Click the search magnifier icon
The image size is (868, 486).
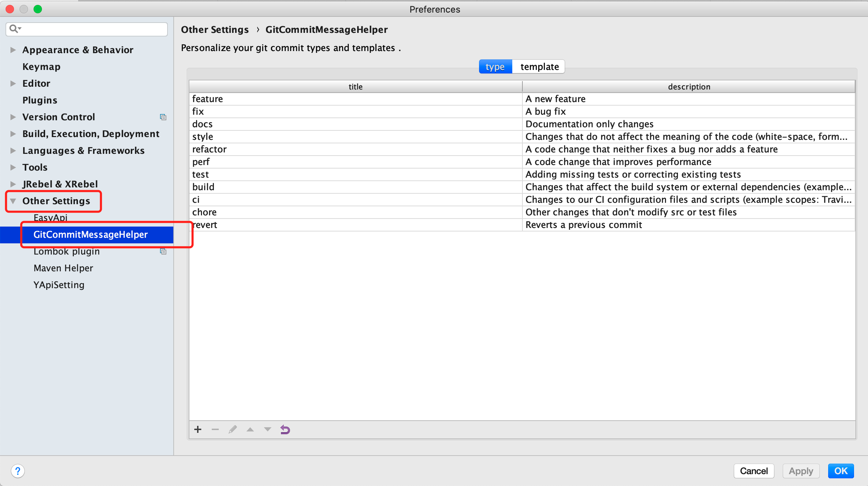pyautogui.click(x=15, y=29)
